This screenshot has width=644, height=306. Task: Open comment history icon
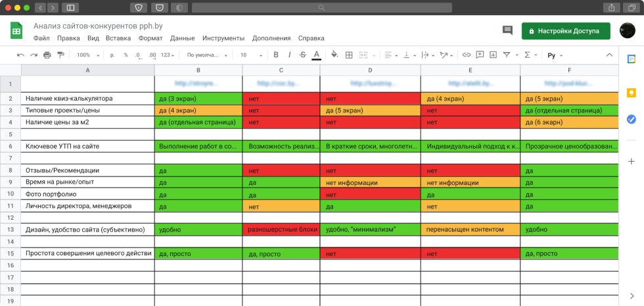pyautogui.click(x=507, y=30)
